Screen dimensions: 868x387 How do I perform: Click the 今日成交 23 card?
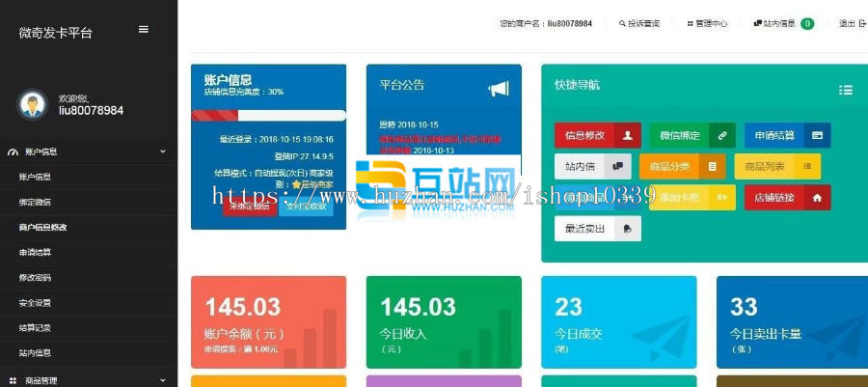(x=619, y=322)
